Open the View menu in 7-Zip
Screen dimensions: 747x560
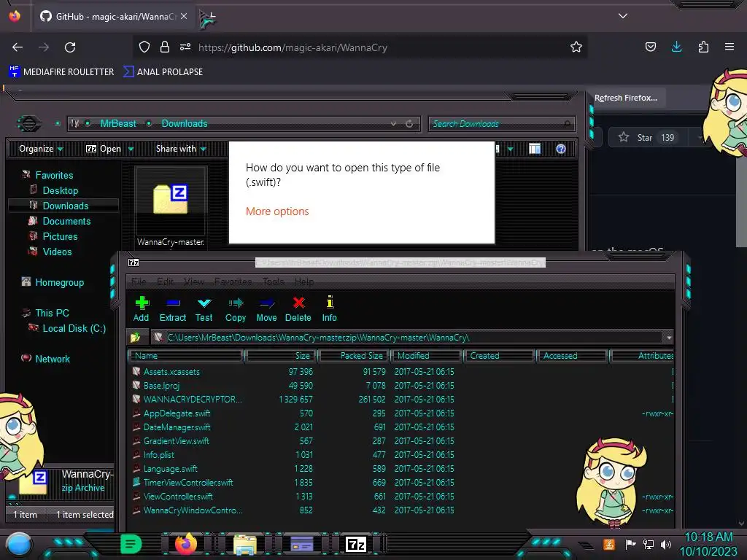point(194,281)
